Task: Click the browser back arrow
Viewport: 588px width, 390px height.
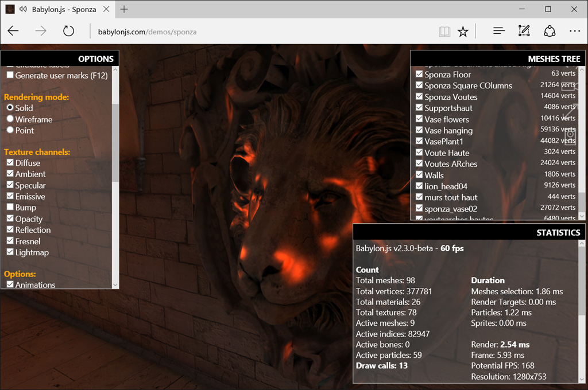Action: [13, 31]
